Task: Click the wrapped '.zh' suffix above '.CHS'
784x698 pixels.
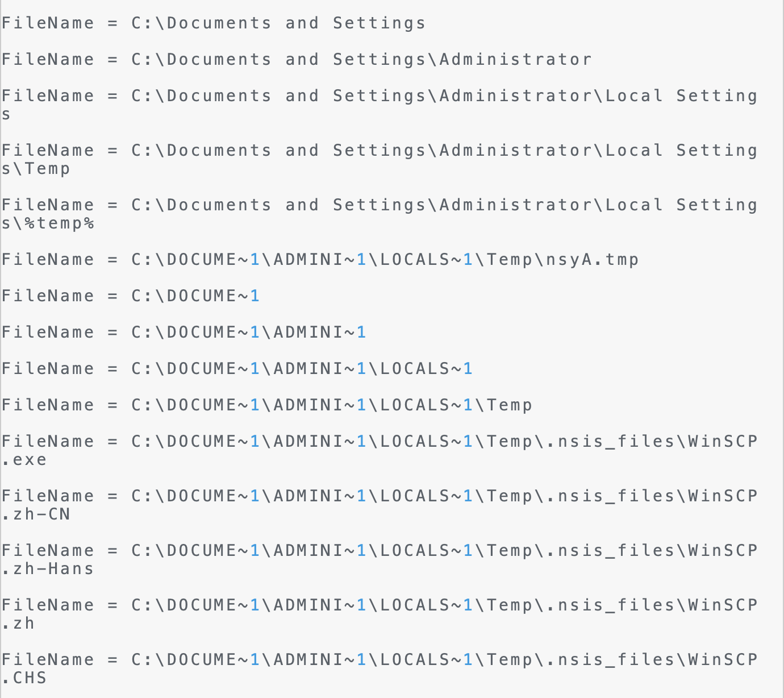Action: tap(18, 624)
